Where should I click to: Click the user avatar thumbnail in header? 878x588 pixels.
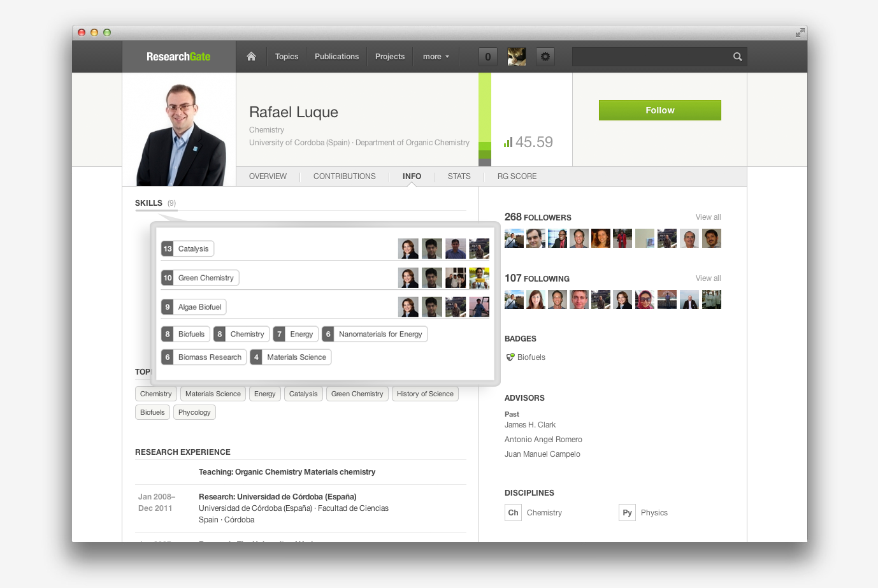click(x=517, y=57)
